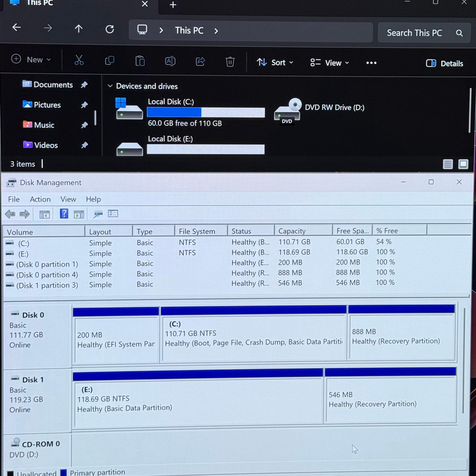The image size is (476, 476).
Task: Click the Share icon in Explorer toolbar
Action: pyautogui.click(x=200, y=61)
